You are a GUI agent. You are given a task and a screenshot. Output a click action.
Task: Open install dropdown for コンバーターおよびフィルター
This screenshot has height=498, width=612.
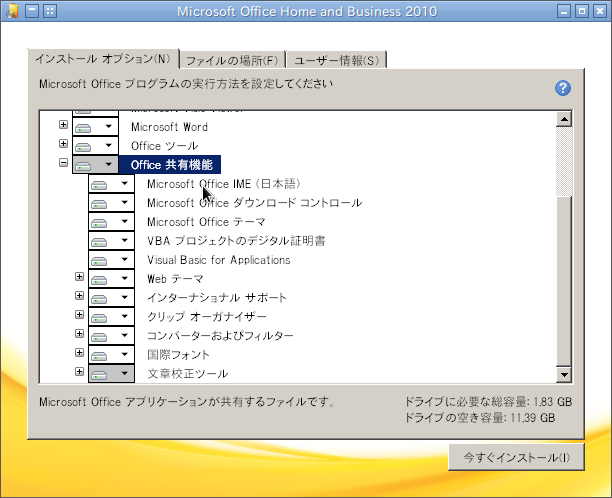click(x=112, y=336)
